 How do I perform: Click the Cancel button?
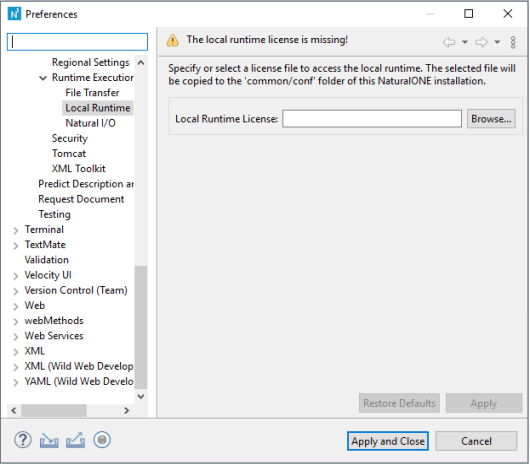(x=476, y=441)
